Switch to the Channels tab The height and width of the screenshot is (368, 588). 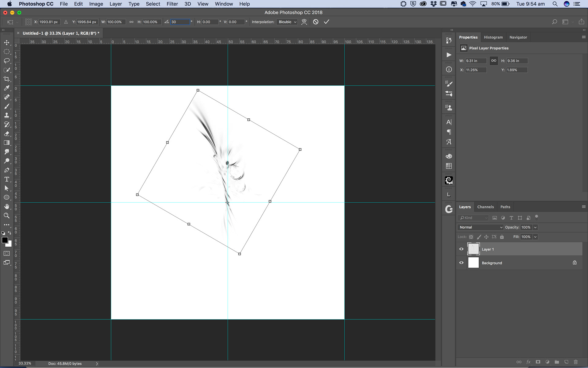(485, 207)
